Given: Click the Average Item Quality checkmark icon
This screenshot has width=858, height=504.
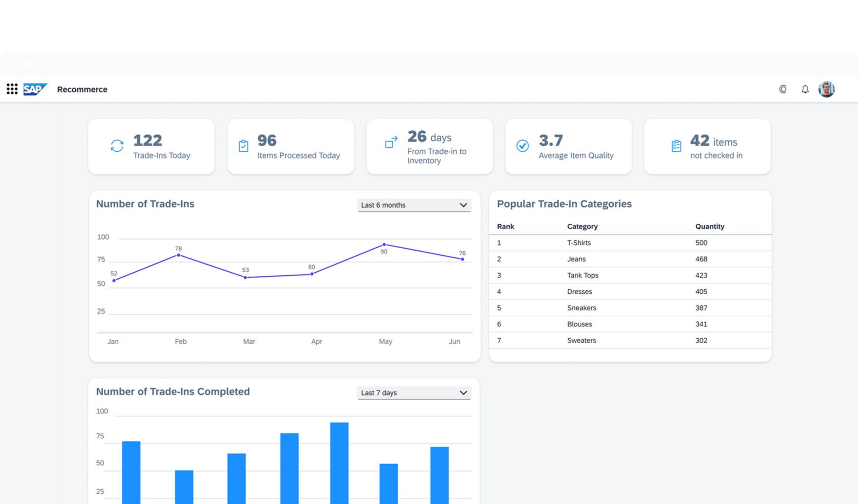Looking at the screenshot, I should pos(522,146).
